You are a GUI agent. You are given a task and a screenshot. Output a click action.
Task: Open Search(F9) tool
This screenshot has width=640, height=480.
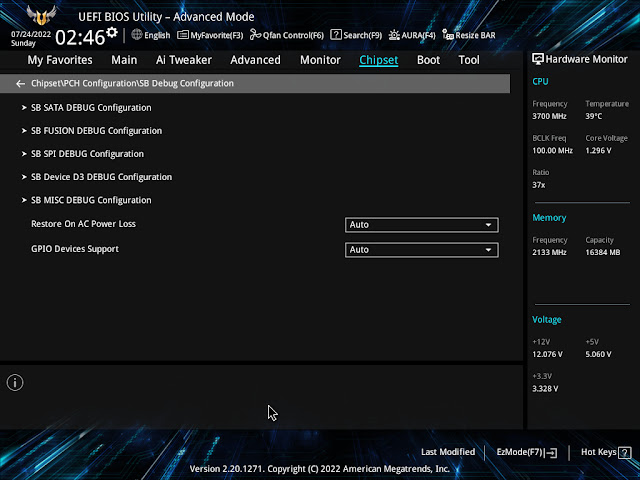pyautogui.click(x=356, y=35)
